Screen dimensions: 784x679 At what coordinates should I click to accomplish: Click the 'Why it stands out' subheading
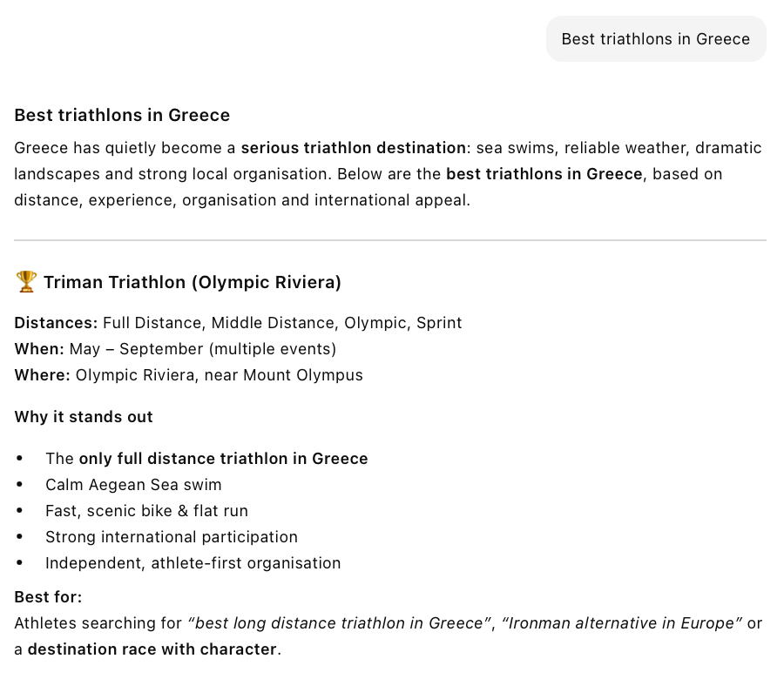(x=84, y=417)
